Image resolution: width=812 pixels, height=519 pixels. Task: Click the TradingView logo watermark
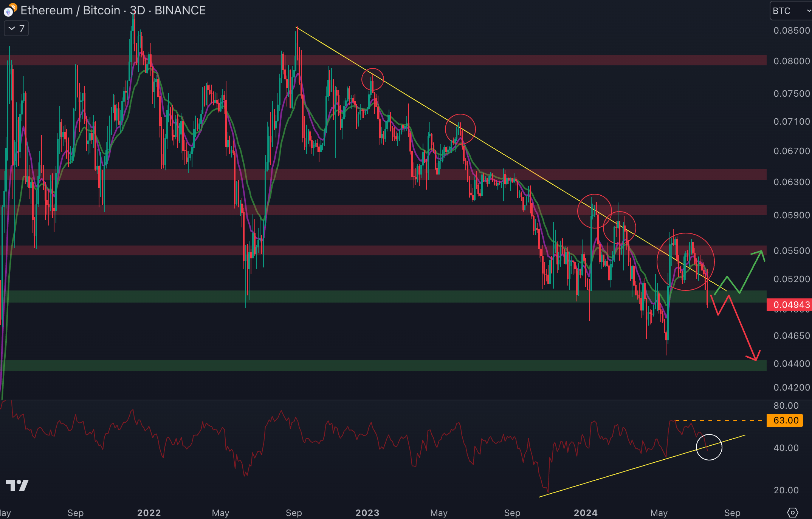17,485
